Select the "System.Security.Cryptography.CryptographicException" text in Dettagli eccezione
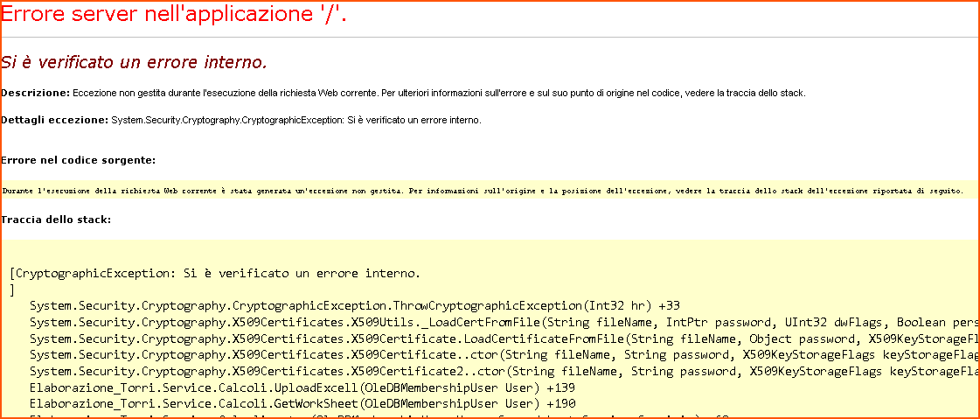The image size is (980, 419). [x=226, y=120]
